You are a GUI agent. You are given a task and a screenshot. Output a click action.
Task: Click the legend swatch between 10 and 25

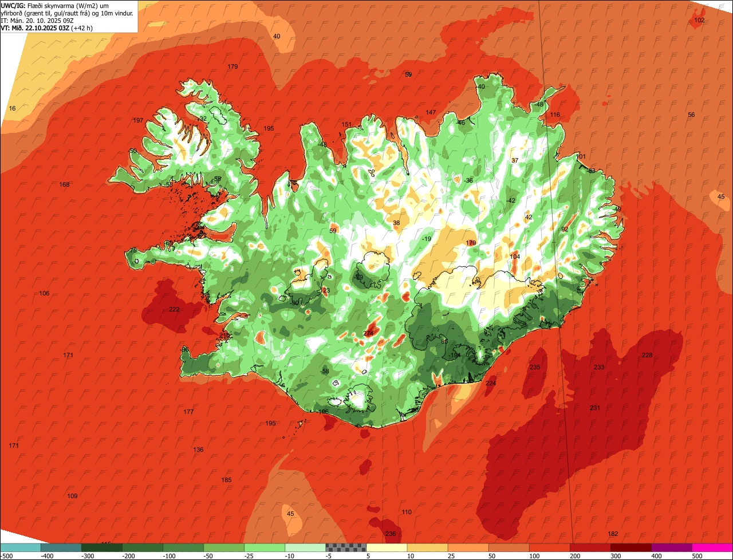pos(427,547)
